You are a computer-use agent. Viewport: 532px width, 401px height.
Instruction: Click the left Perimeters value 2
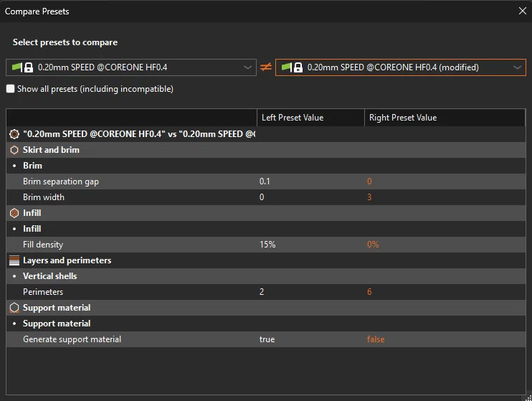tap(262, 292)
